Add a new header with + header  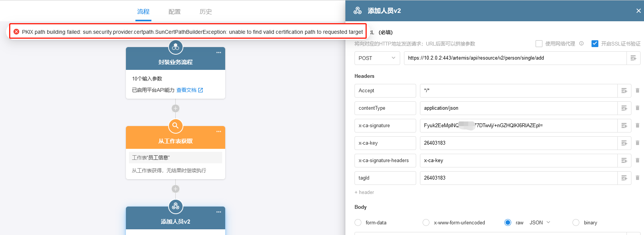[x=364, y=192]
